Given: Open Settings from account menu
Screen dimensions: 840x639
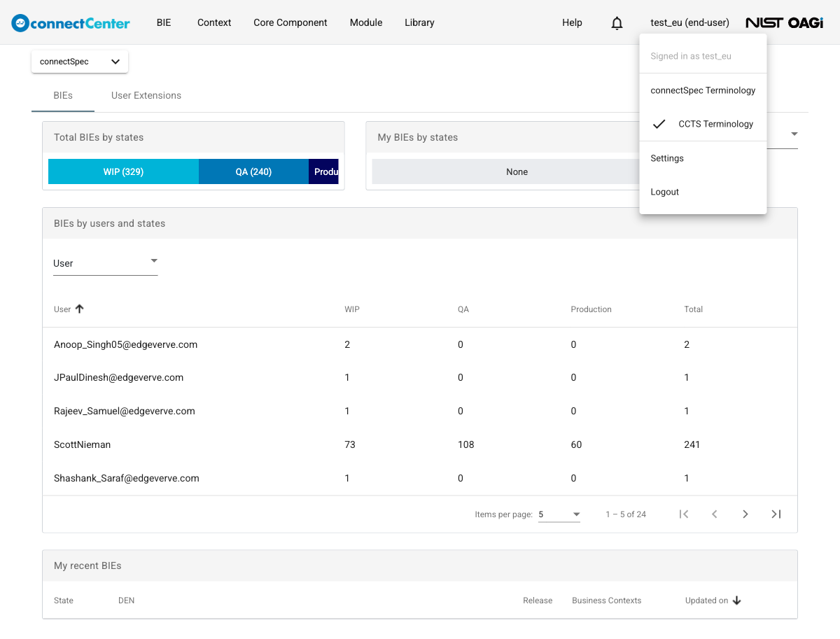Looking at the screenshot, I should tap(703, 158).
